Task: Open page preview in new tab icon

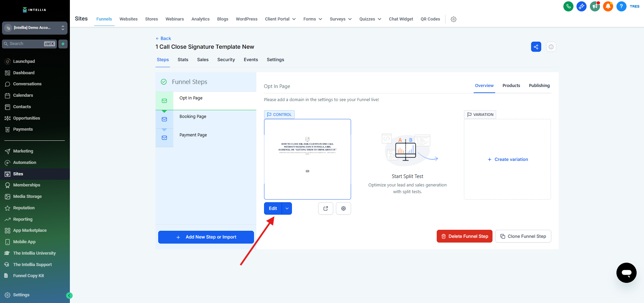Action: [x=326, y=208]
